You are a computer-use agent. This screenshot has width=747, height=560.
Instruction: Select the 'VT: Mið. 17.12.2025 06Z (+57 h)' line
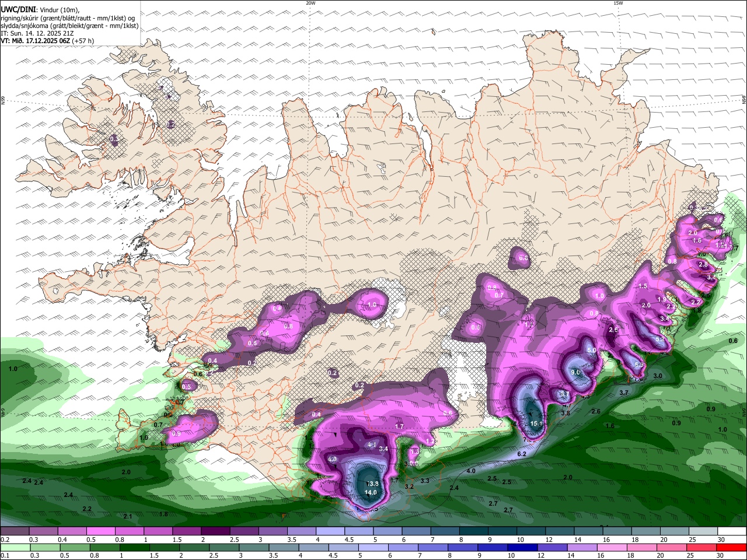coord(47,41)
